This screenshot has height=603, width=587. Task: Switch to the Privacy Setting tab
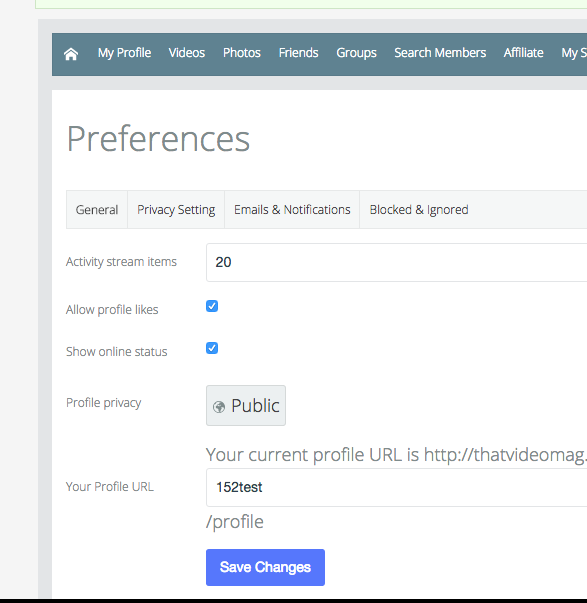click(x=176, y=210)
